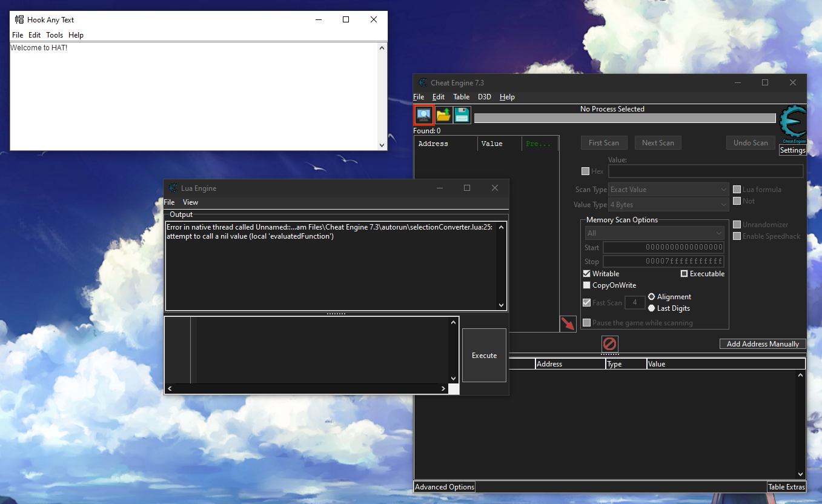Click the process selection progress bar
Screen dimensions: 822x504
624,117
